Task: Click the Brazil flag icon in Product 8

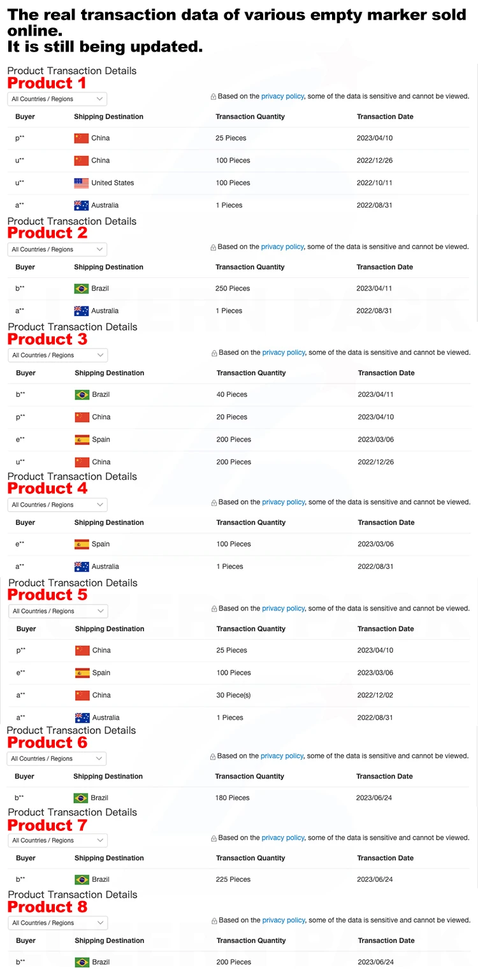Action: [82, 962]
